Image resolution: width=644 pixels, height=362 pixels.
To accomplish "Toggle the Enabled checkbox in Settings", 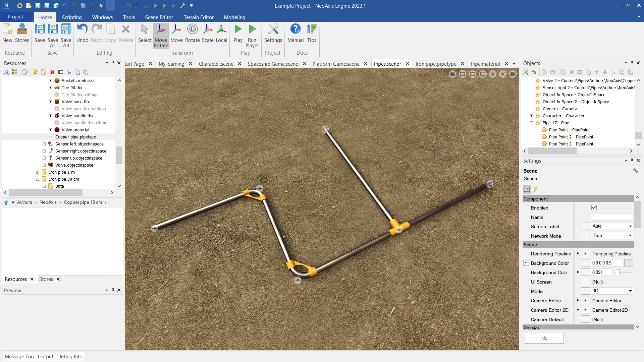I will click(594, 208).
